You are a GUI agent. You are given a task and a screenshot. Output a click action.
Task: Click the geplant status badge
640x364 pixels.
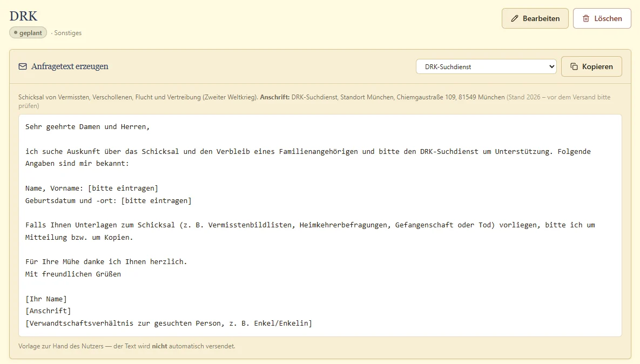click(x=28, y=32)
